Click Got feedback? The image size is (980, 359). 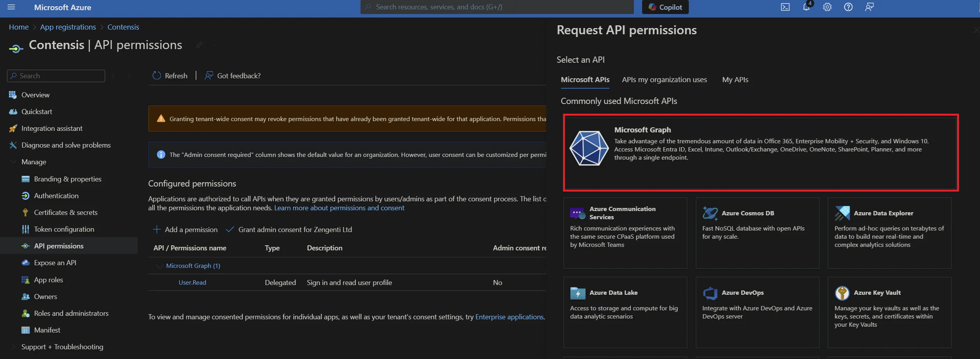click(233, 76)
